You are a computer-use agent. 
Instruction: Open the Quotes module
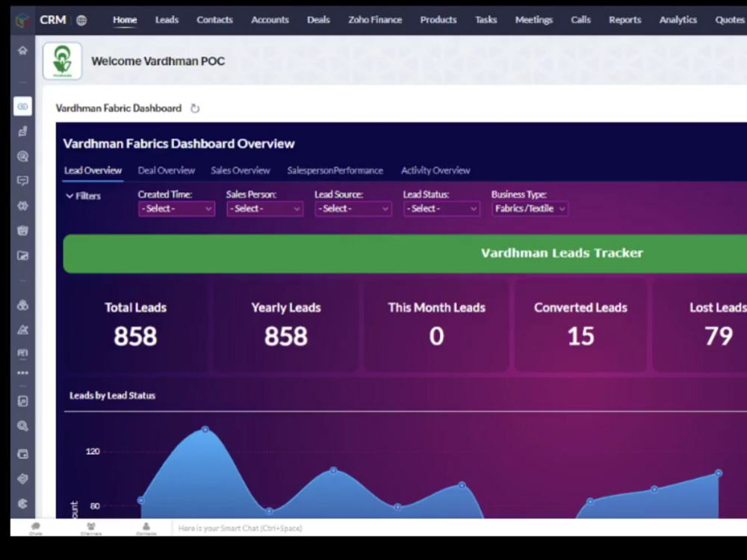pos(730,20)
